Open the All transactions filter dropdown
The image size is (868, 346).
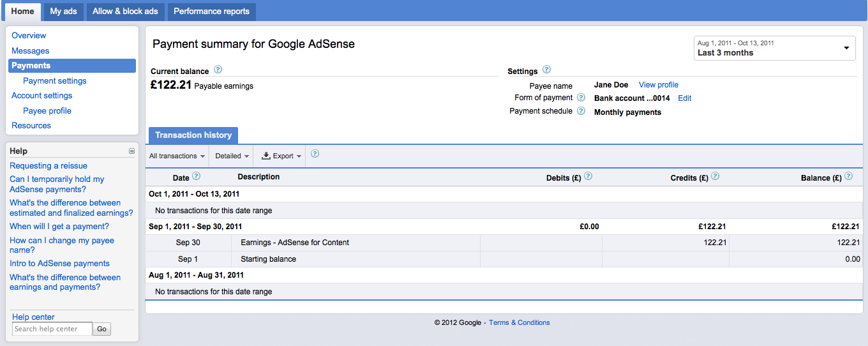[x=177, y=156]
